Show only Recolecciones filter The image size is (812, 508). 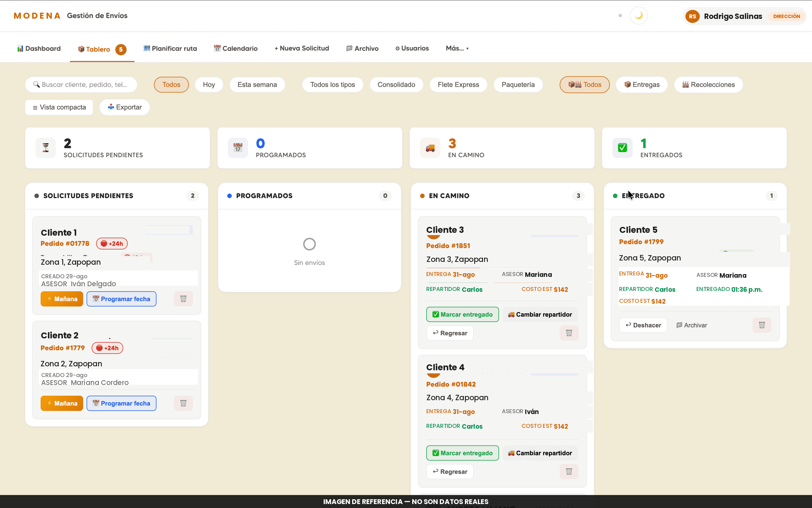(708, 85)
